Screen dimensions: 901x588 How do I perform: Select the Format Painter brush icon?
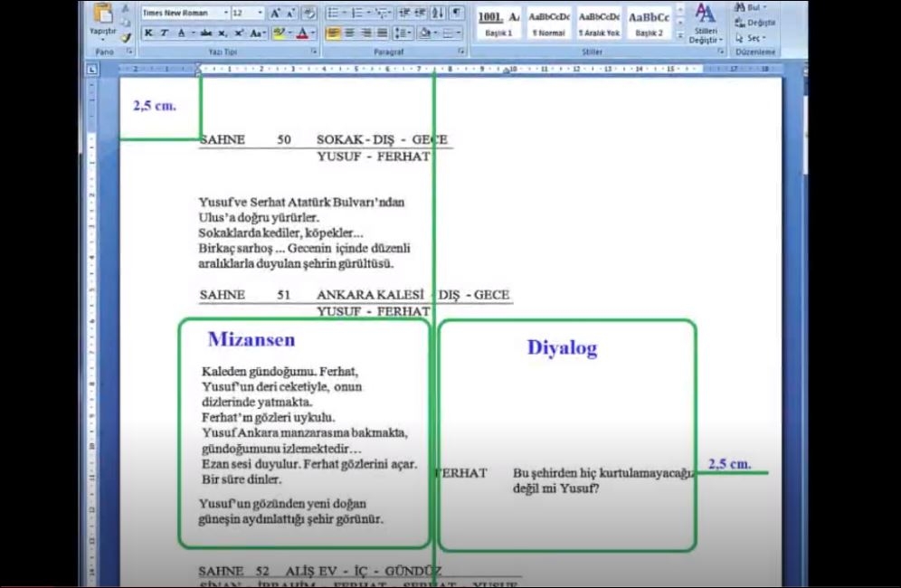[126, 38]
